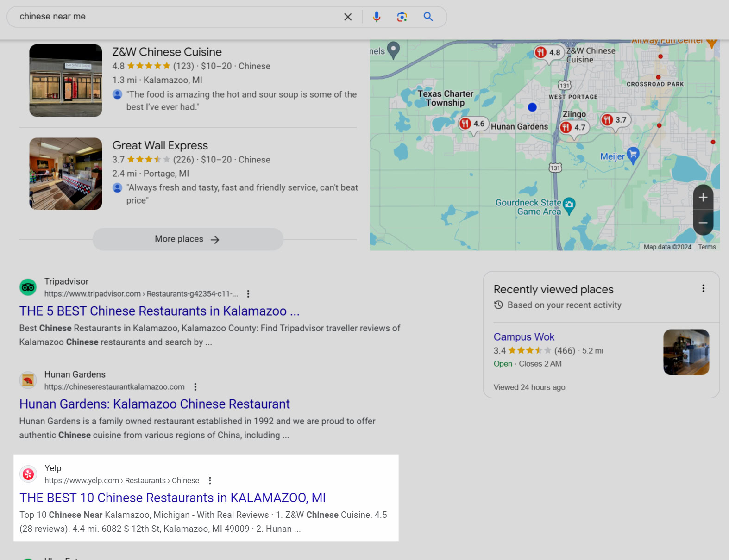Image resolution: width=729 pixels, height=560 pixels.
Task: Open the Campus Wok photo thumbnail
Action: (686, 352)
